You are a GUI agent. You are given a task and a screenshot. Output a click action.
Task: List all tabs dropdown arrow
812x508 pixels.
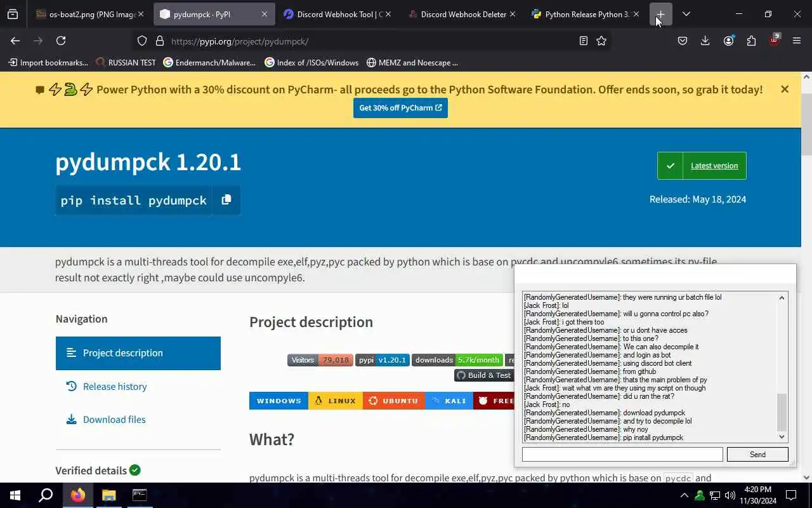pyautogui.click(x=686, y=14)
